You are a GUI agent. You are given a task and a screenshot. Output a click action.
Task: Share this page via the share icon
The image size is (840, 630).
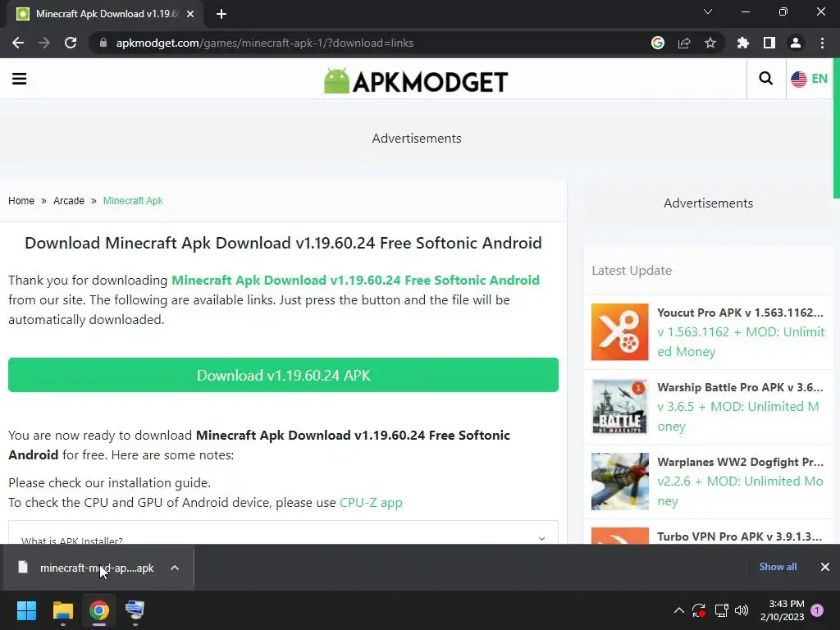coord(684,43)
